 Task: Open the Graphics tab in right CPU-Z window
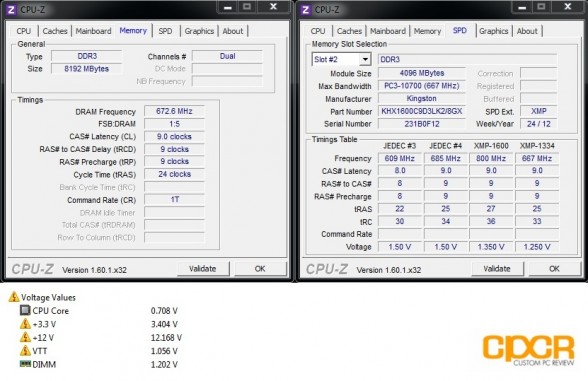click(x=494, y=31)
